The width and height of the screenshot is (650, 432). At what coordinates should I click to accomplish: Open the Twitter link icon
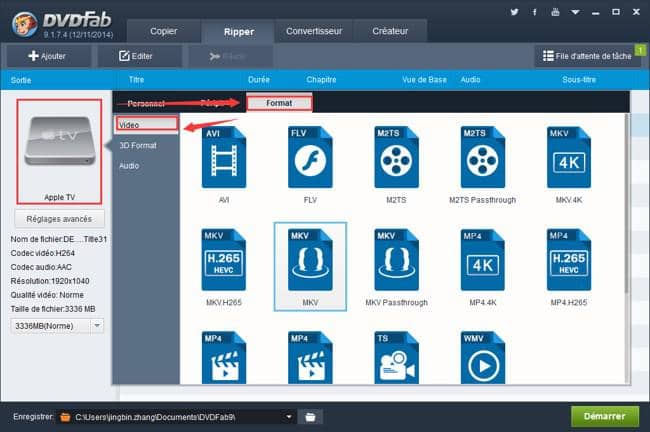tap(514, 12)
